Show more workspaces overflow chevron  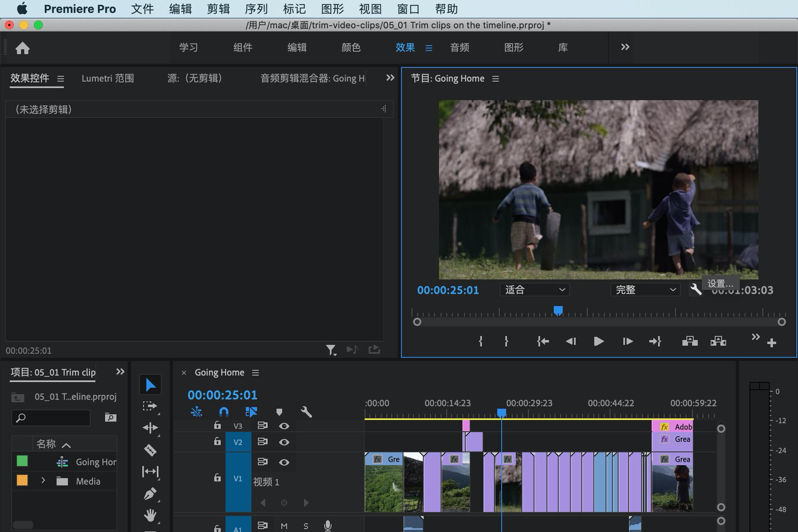[625, 47]
